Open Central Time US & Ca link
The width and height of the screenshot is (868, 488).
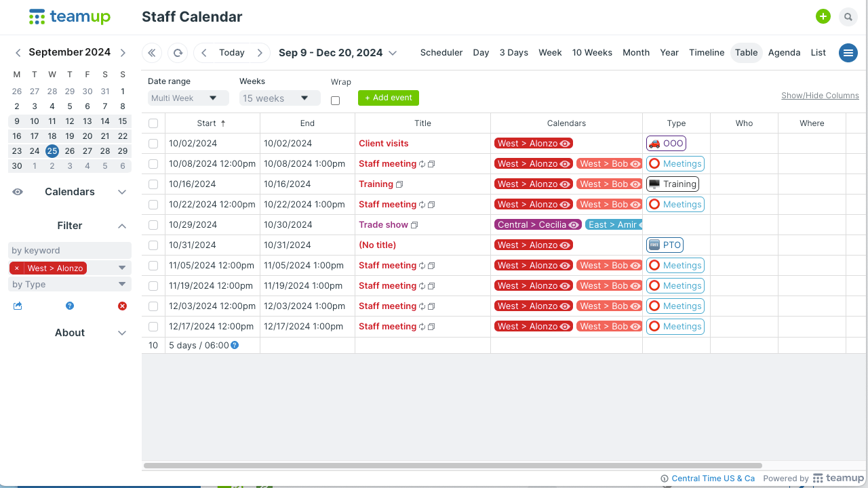click(713, 479)
